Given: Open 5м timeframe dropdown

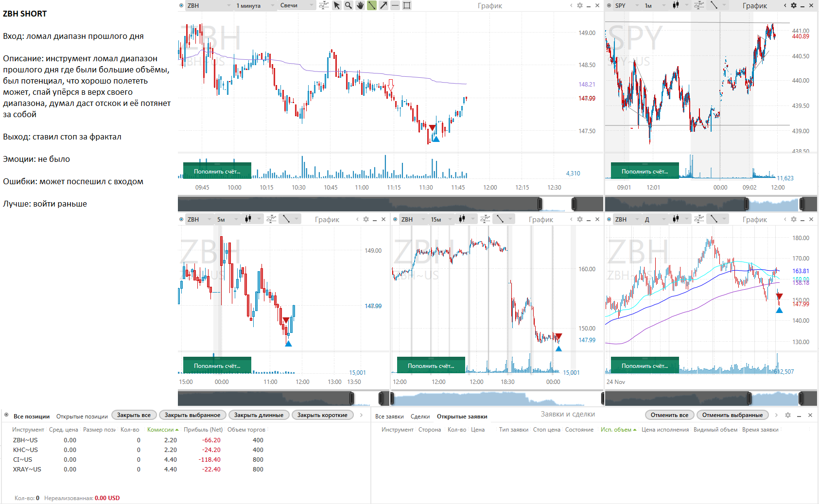Looking at the screenshot, I should point(227,219).
